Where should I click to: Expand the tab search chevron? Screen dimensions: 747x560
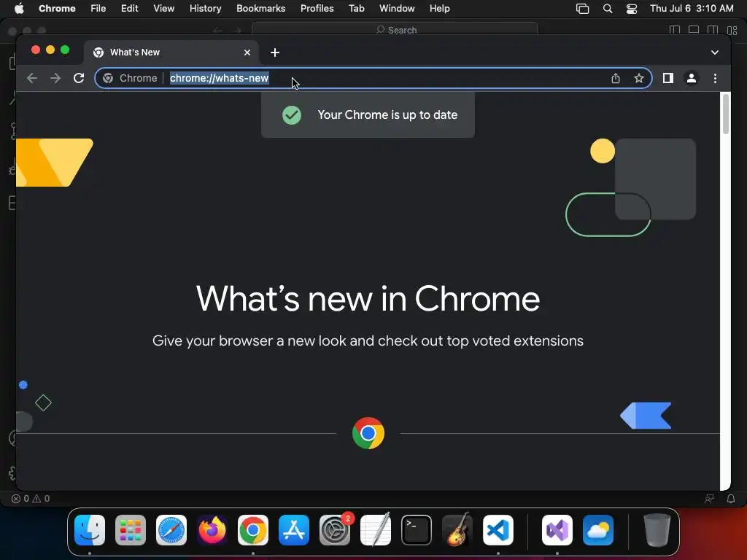point(715,52)
